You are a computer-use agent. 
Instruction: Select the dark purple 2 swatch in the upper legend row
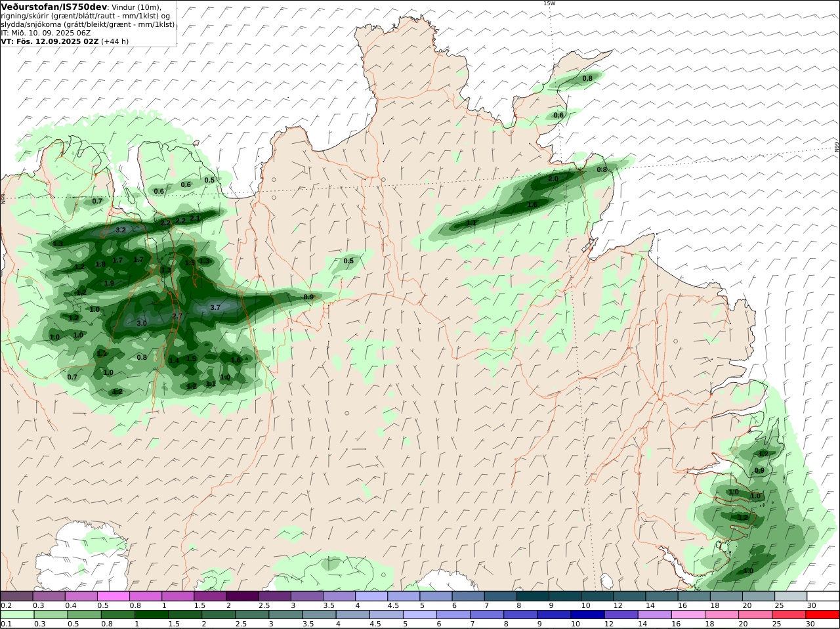pyautogui.click(x=242, y=596)
